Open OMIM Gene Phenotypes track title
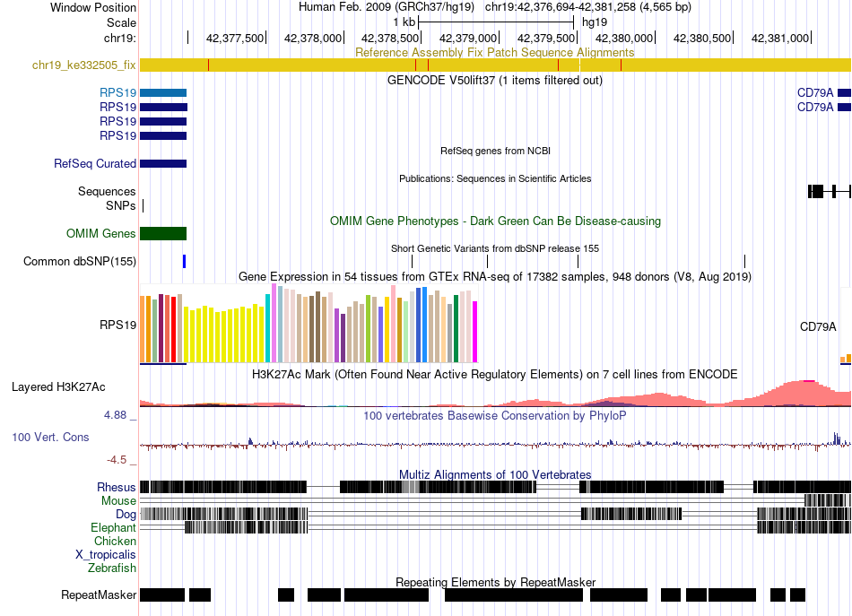This screenshot has width=852, height=616. (x=495, y=221)
